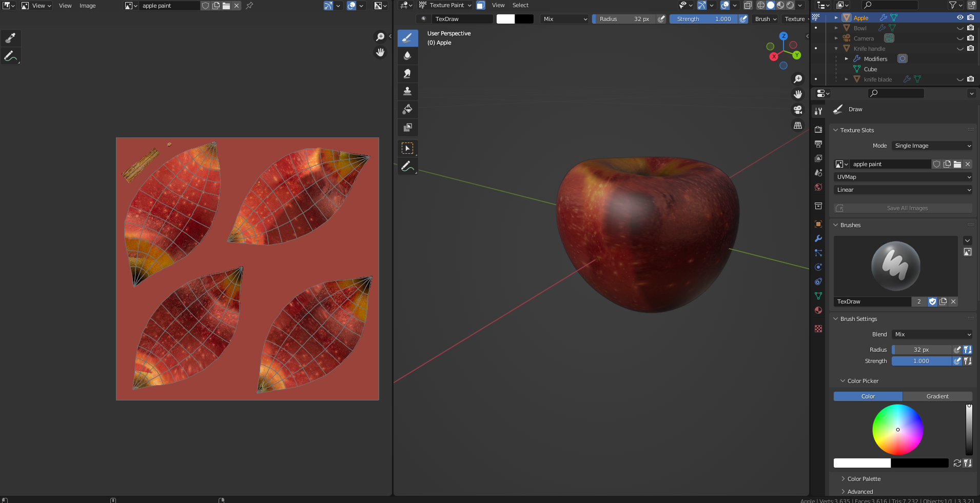Click the camera view icon in viewport
980x503 pixels.
(798, 110)
